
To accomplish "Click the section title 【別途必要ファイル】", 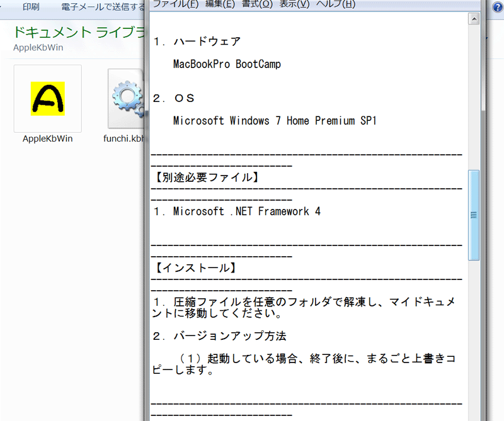I will [206, 177].
